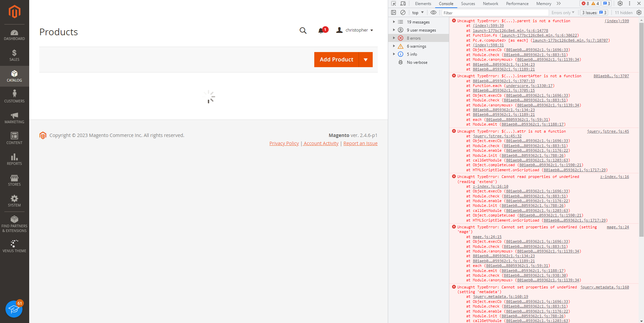Click the Sales dollar icon
The image size is (644, 323).
point(14,55)
